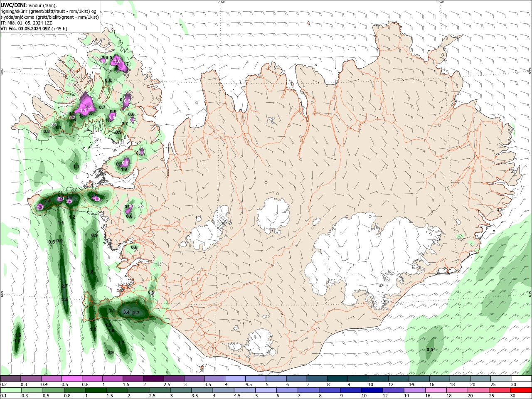Screen dimensions: 532x399
Task: Click the 0.1 label in the rain legend
Action: point(3,396)
